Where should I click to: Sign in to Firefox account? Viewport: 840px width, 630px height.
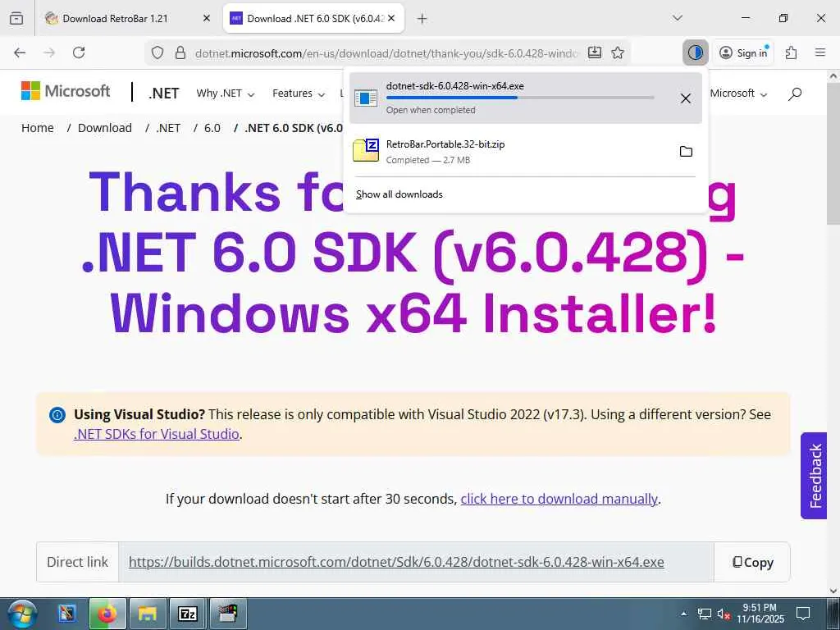click(743, 52)
